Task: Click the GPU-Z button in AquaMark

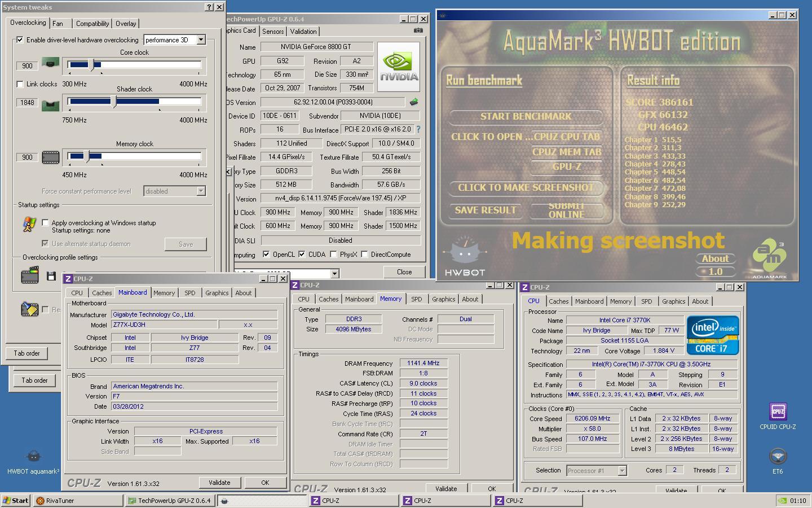Action: click(x=567, y=167)
